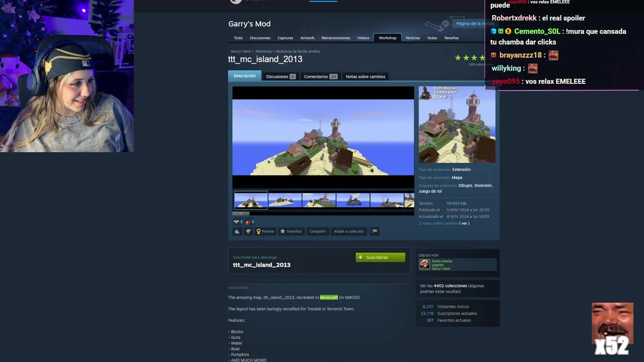Screen dimensions: 644x362
Task: Open the Discusiones tab under map title
Action: 280,76
